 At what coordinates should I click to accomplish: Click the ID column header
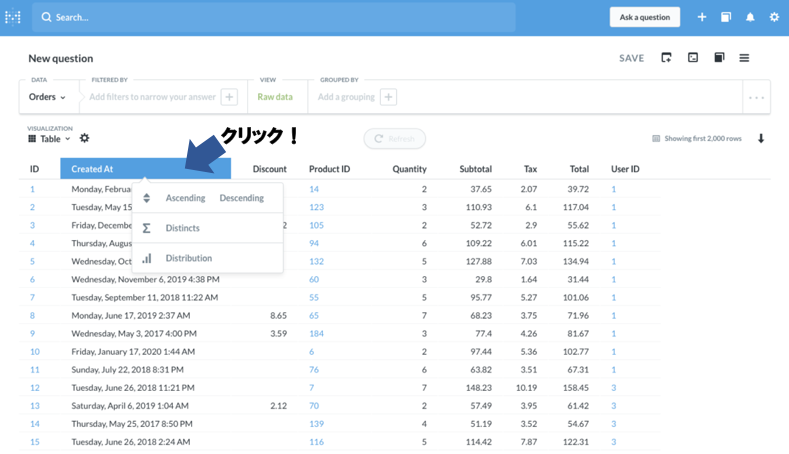(34, 169)
